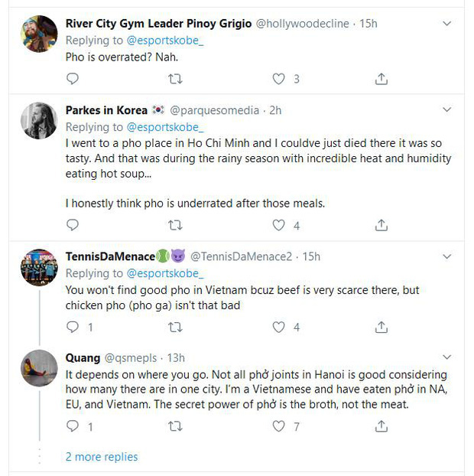Open the chevron menu on TennisDaMenace's tweet

click(447, 257)
